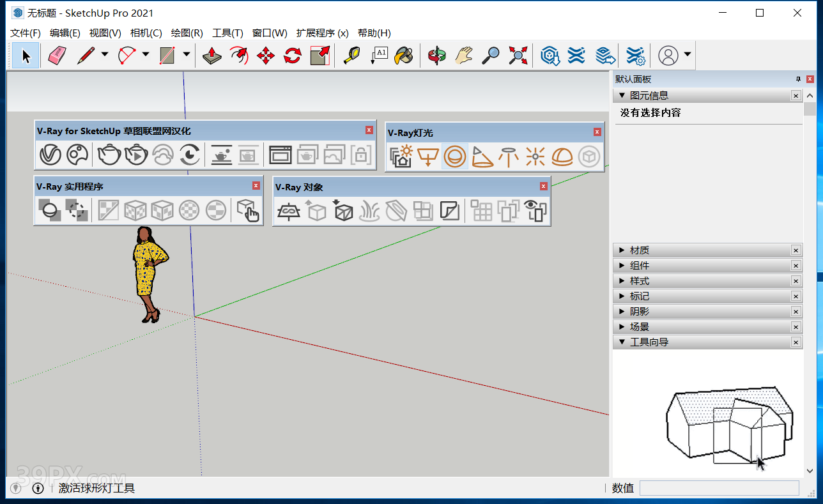Select V-Ray omni light tool
823x504 pixels.
tap(535, 156)
